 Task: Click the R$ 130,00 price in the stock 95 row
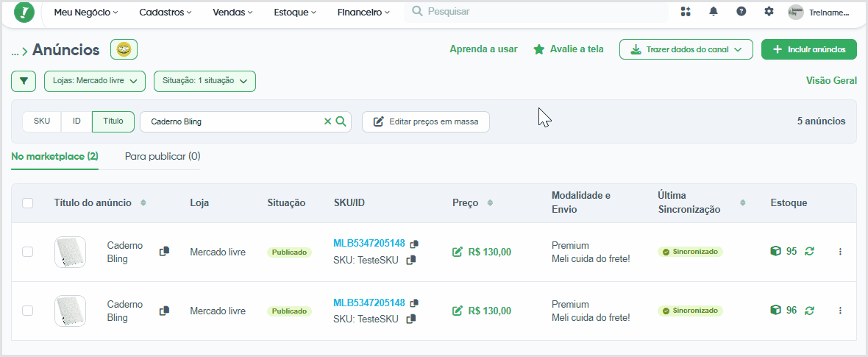pyautogui.click(x=489, y=252)
